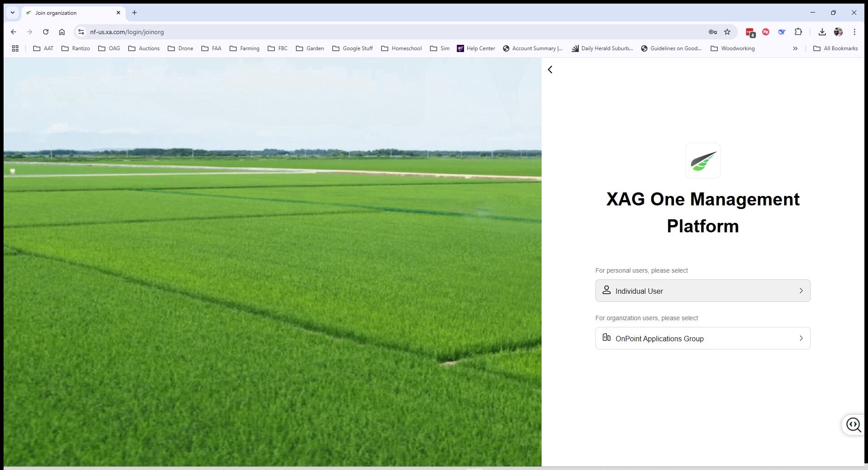
Task: Choose the Individual User option
Action: pos(703,291)
